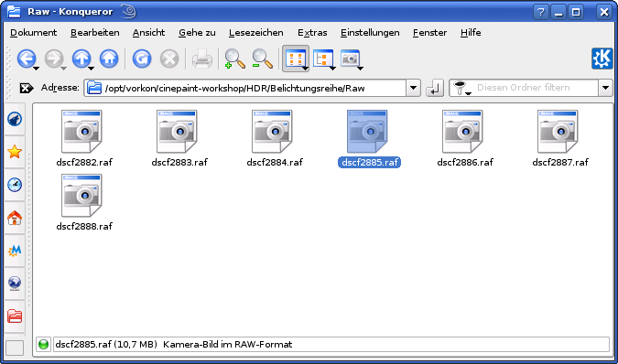Zoom in with the plus magnifier
Screen dimensions: 618x364
[234, 59]
